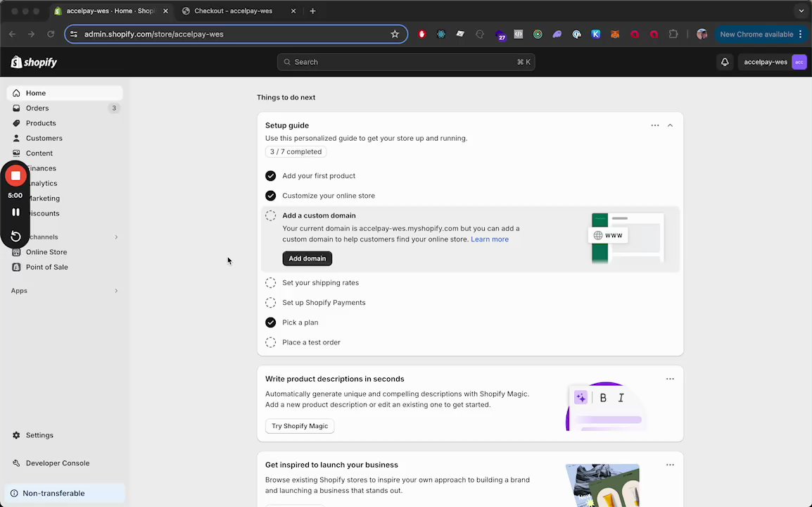Click the 3 / 7 completed progress badge
This screenshot has width=812, height=507.
pos(296,152)
